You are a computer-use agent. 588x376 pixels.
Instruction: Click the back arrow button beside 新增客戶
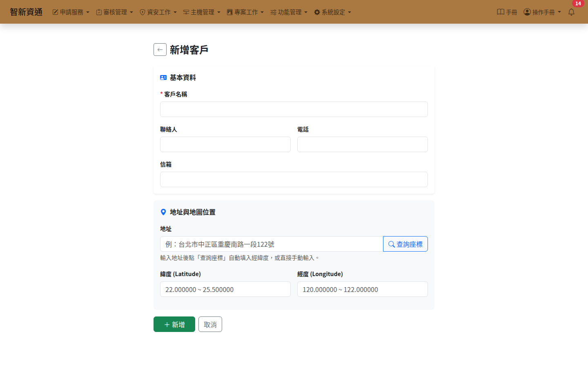[160, 50]
